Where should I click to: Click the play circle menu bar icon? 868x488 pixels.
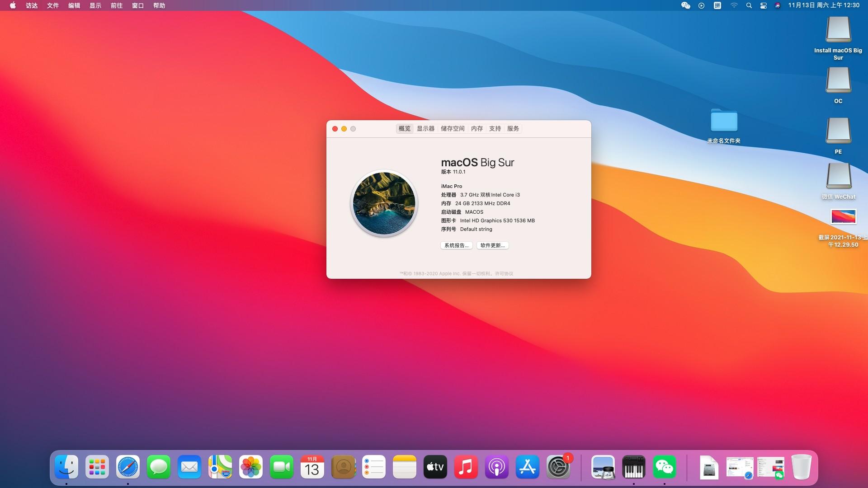pos(701,5)
